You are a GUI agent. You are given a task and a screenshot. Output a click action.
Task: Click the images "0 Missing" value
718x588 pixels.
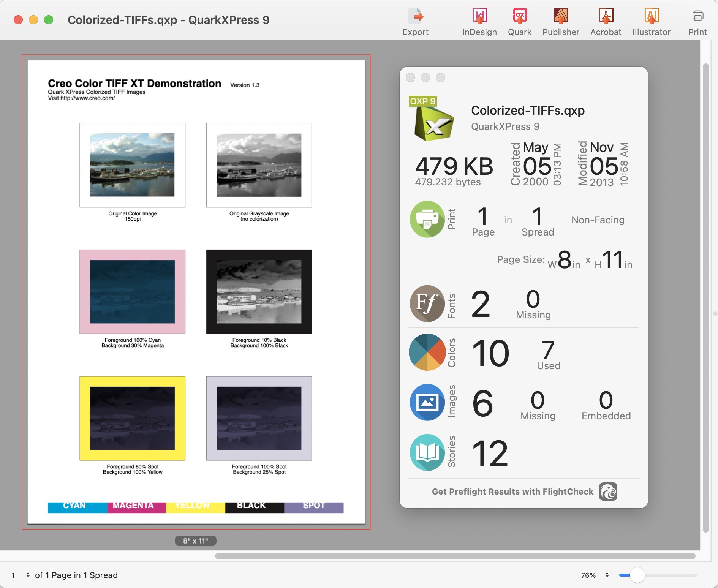[538, 405]
